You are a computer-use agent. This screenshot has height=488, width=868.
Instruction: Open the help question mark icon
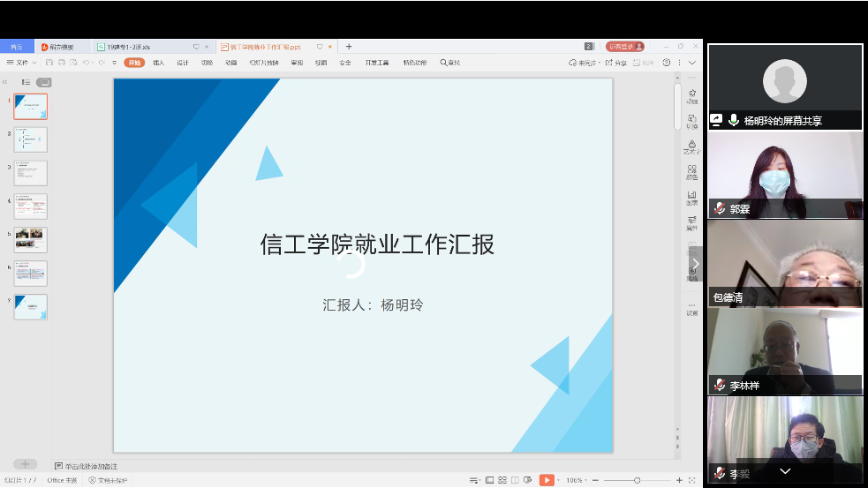pyautogui.click(x=667, y=63)
